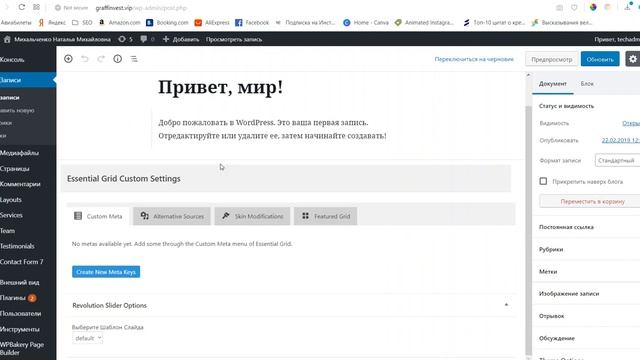Click Обновить button
This screenshot has height=360, width=640.
[600, 59]
